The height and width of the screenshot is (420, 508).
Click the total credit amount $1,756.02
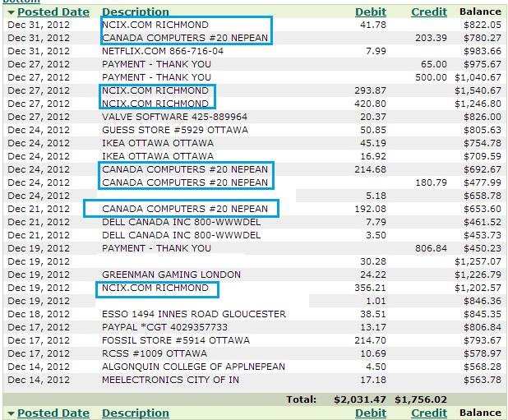[421, 399]
